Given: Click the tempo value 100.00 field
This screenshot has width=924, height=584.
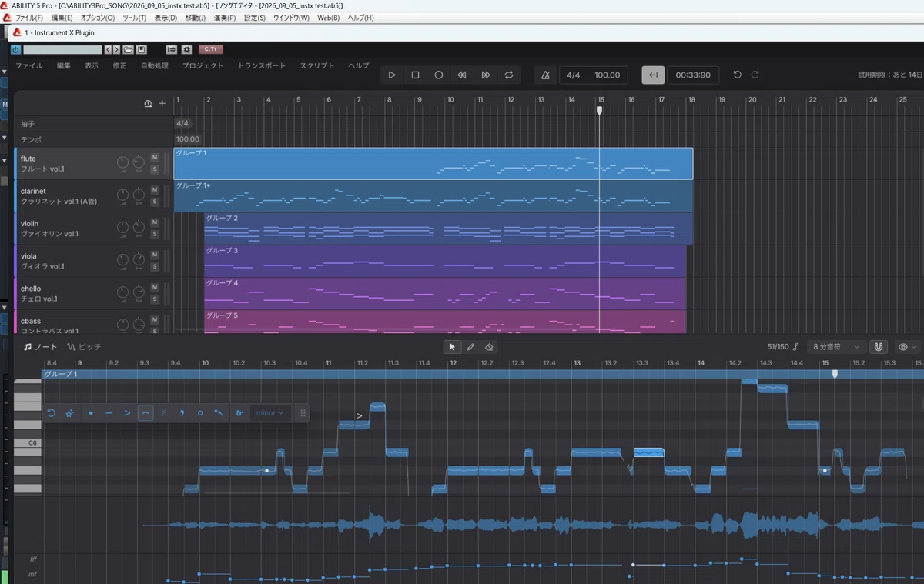Looking at the screenshot, I should pos(608,75).
